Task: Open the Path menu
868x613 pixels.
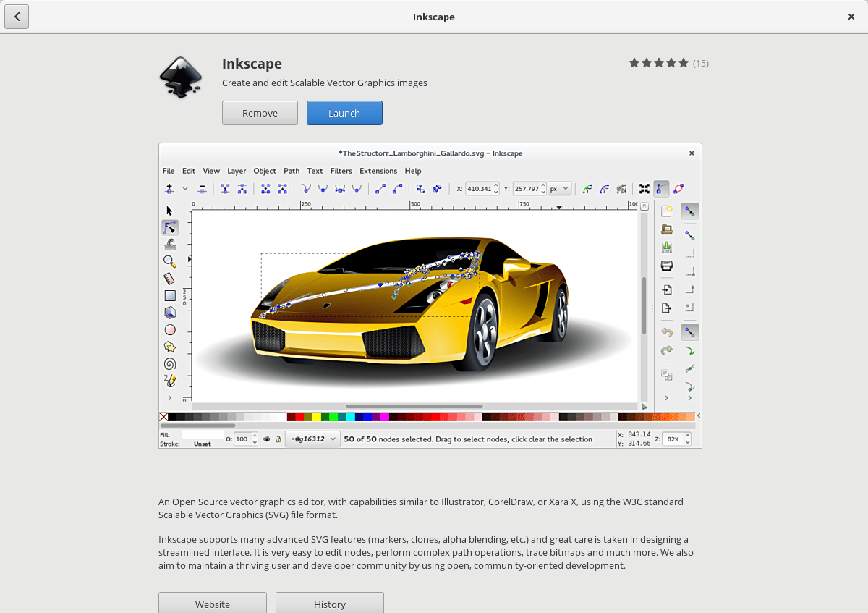Action: tap(292, 171)
